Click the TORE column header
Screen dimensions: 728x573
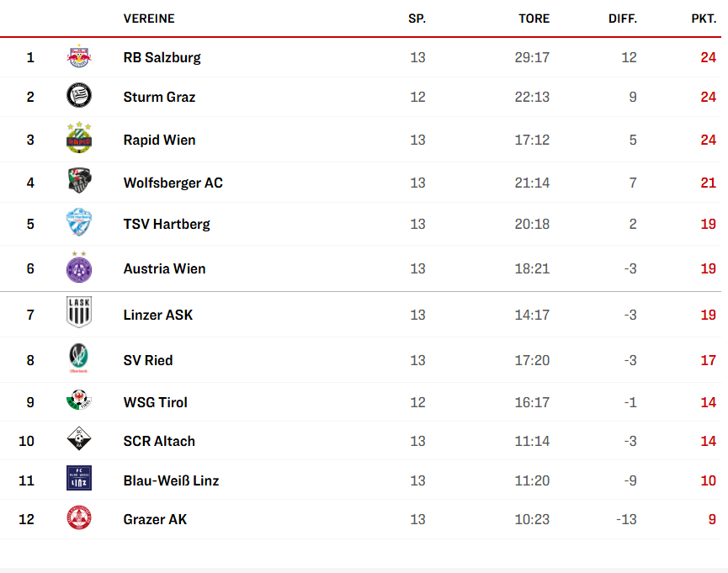[x=534, y=19]
